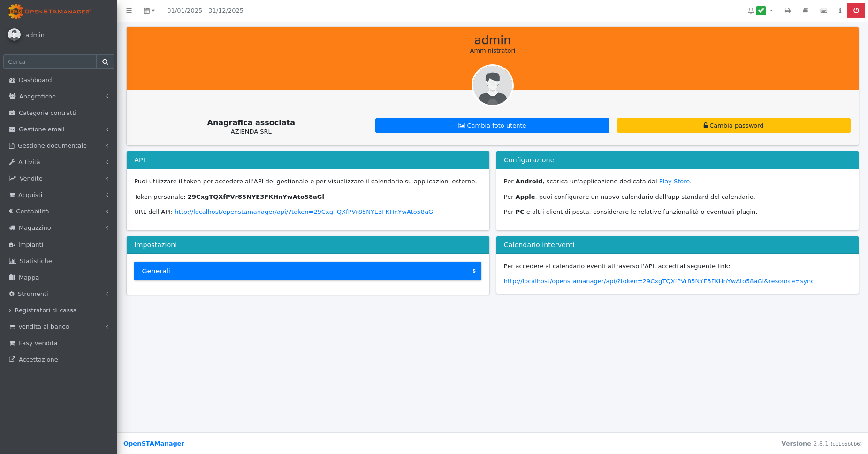Click the info icon in top bar
This screenshot has width=868, height=454.
840,10
